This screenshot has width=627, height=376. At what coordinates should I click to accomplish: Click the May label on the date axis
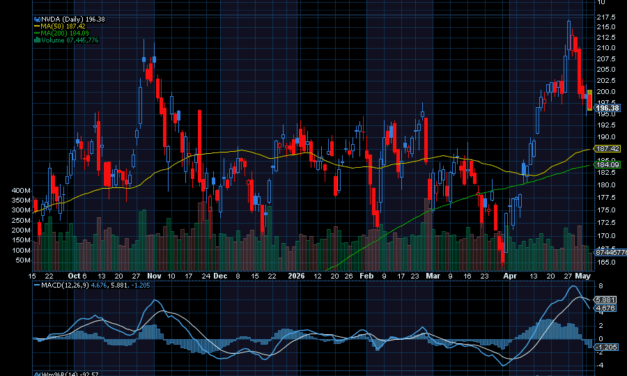click(x=583, y=276)
